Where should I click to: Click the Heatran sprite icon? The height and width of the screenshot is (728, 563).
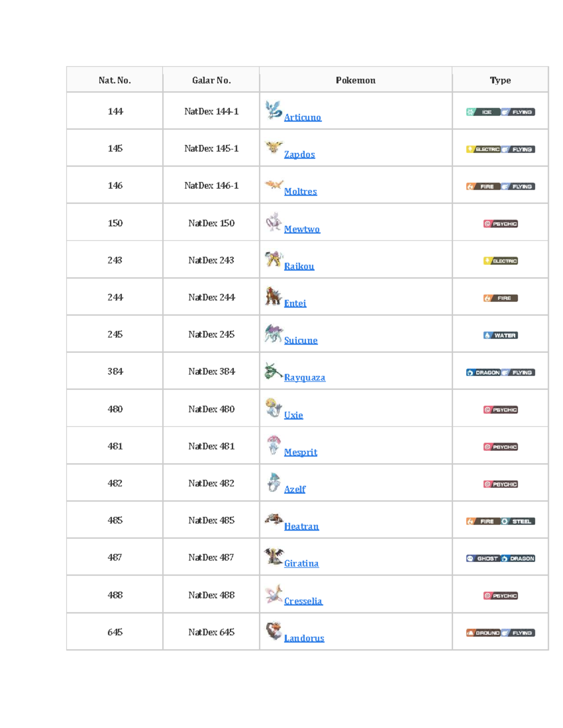click(274, 518)
